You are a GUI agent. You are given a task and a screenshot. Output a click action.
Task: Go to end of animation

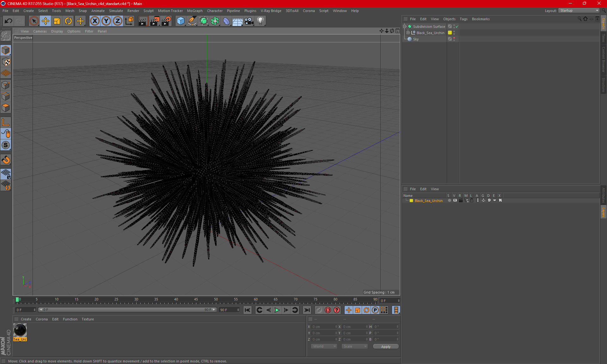coord(307,310)
